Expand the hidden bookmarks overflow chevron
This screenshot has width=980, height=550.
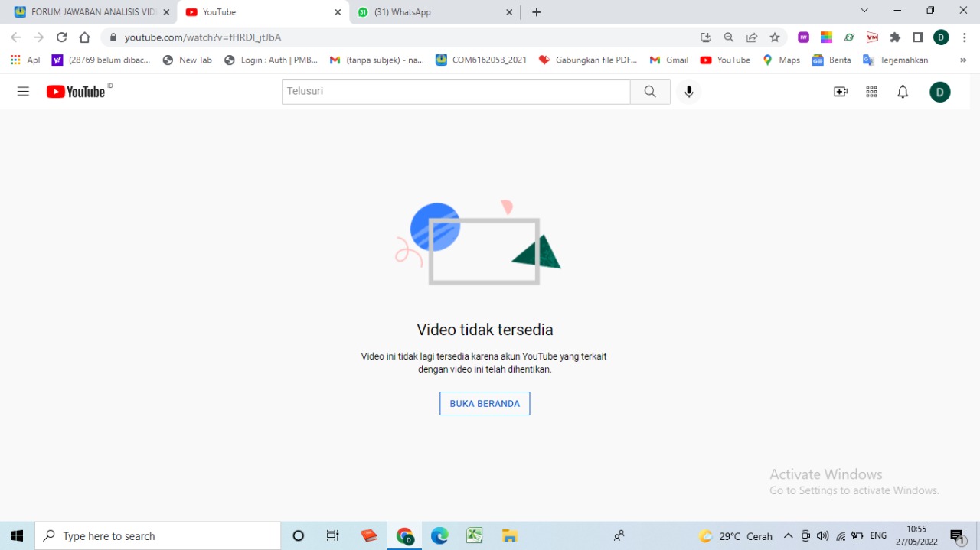pos(963,60)
